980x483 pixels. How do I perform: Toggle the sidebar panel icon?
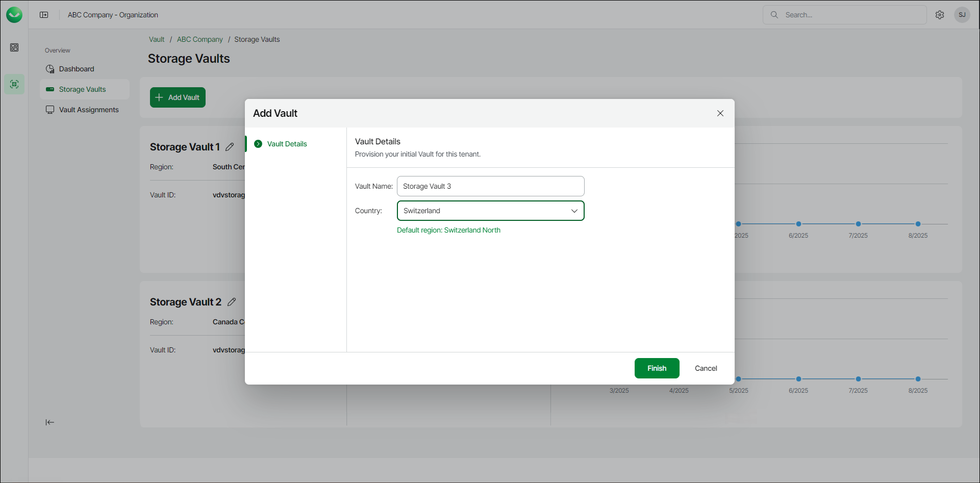(44, 15)
